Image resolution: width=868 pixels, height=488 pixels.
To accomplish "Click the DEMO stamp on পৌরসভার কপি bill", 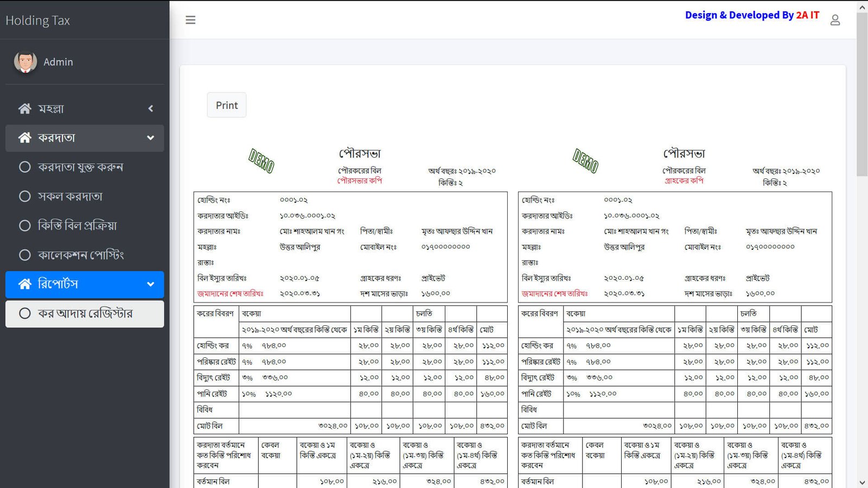I will [x=261, y=161].
